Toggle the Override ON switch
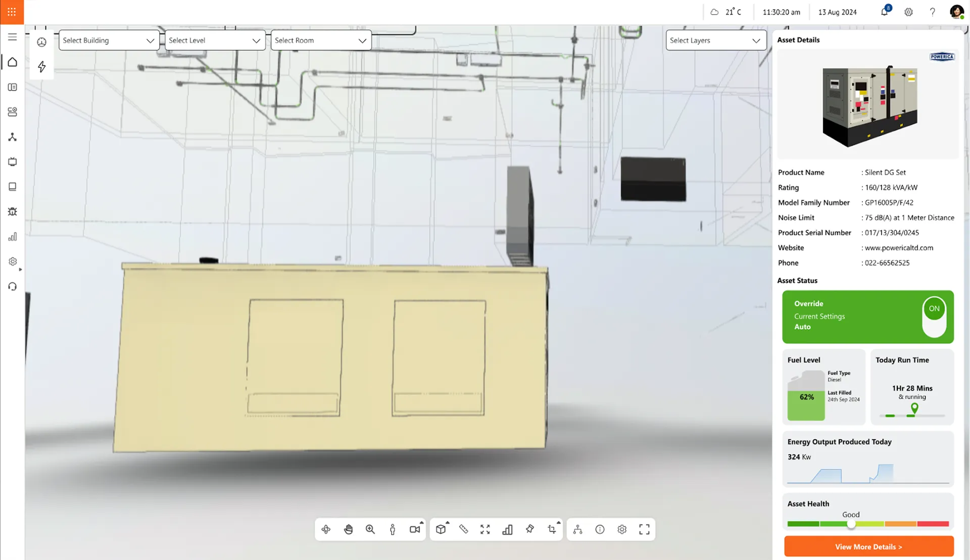970x560 pixels. coord(934,317)
